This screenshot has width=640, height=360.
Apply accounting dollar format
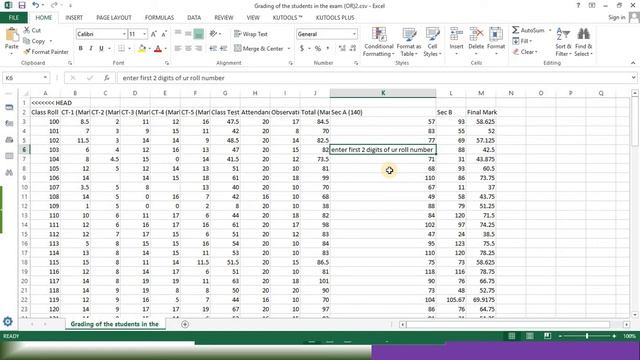(302, 49)
